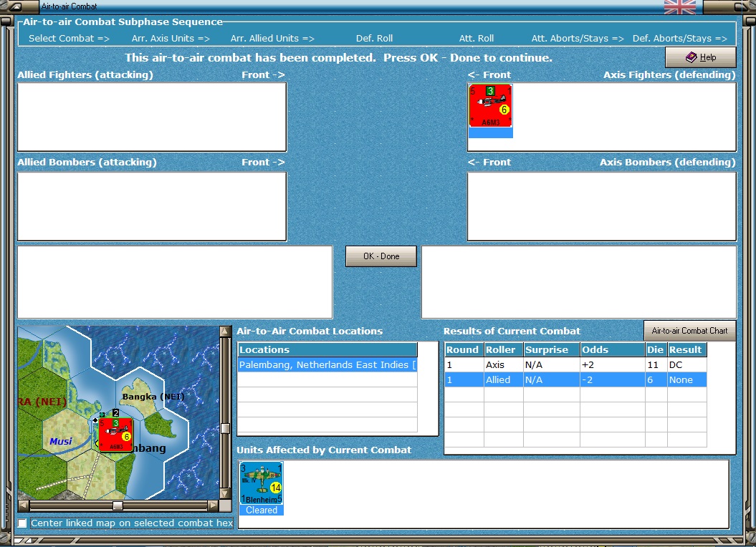Screen dimensions: 756x547
Task: Click the Round column header
Action: (x=464, y=350)
